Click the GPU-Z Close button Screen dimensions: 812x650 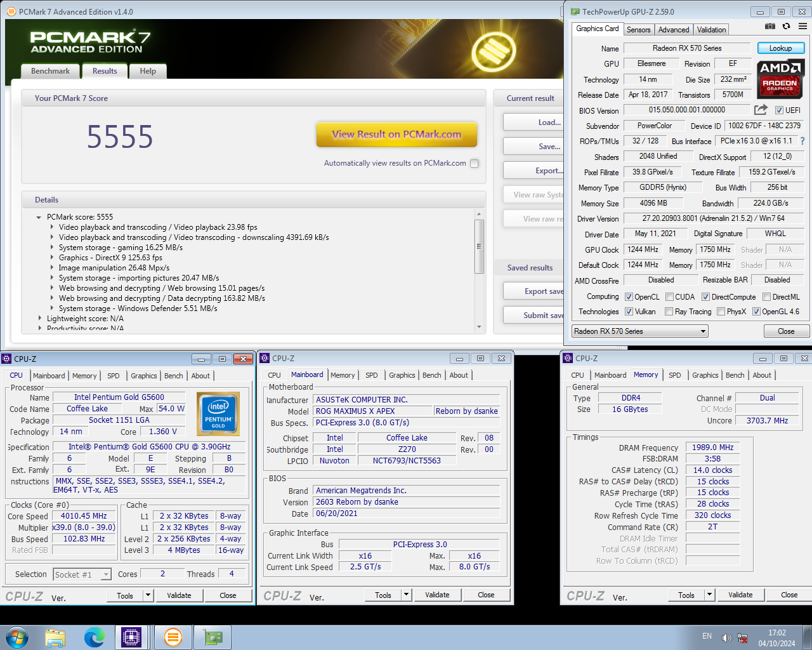click(x=786, y=331)
